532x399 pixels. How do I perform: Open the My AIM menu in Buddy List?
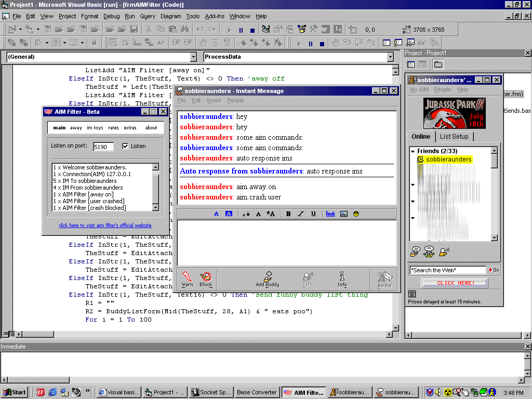(x=419, y=89)
